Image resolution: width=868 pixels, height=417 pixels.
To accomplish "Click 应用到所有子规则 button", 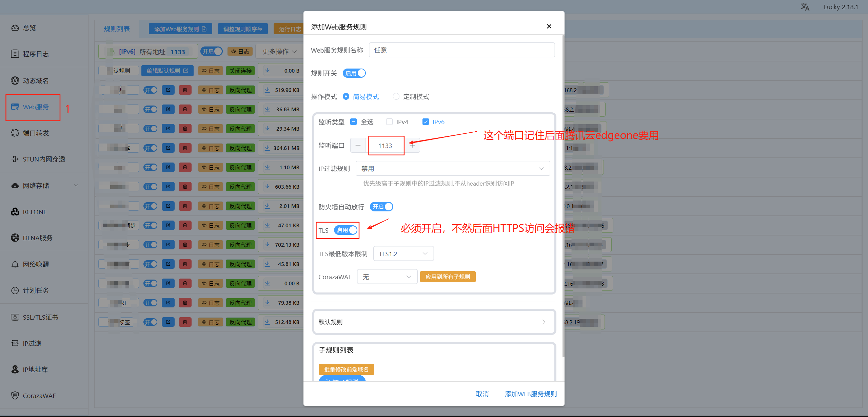I will point(448,277).
